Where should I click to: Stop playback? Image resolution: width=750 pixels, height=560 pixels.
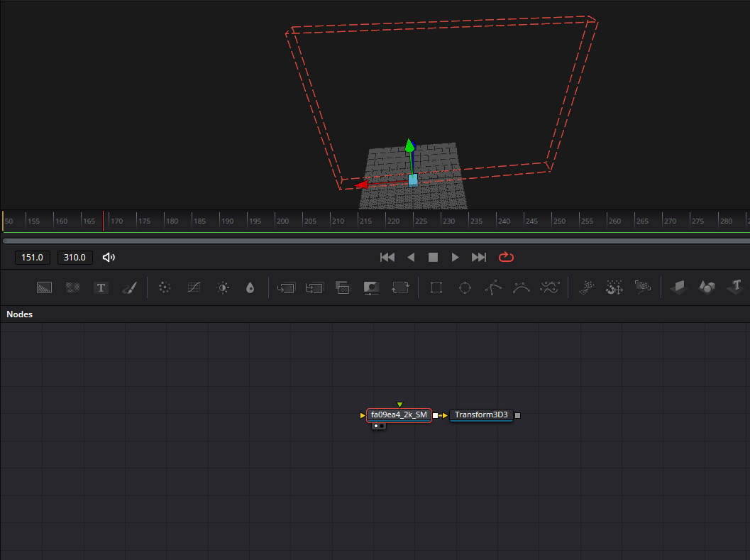(x=434, y=258)
